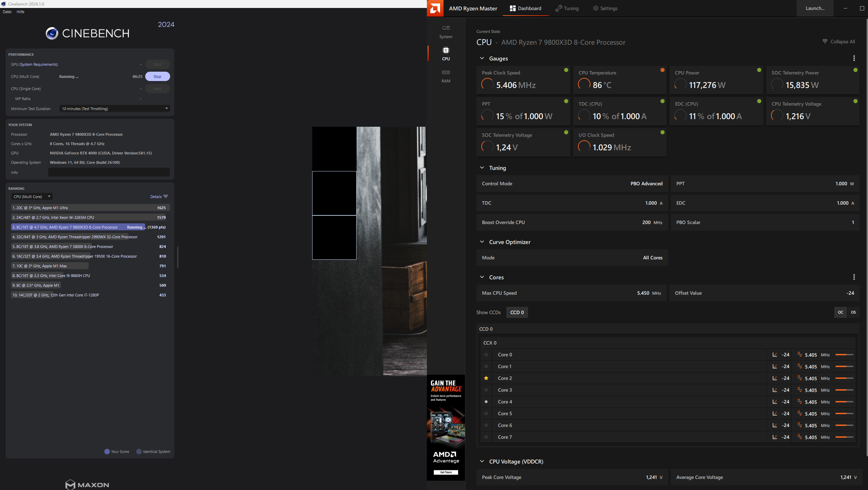Open Minimum Test Duration dropdown

coord(114,109)
